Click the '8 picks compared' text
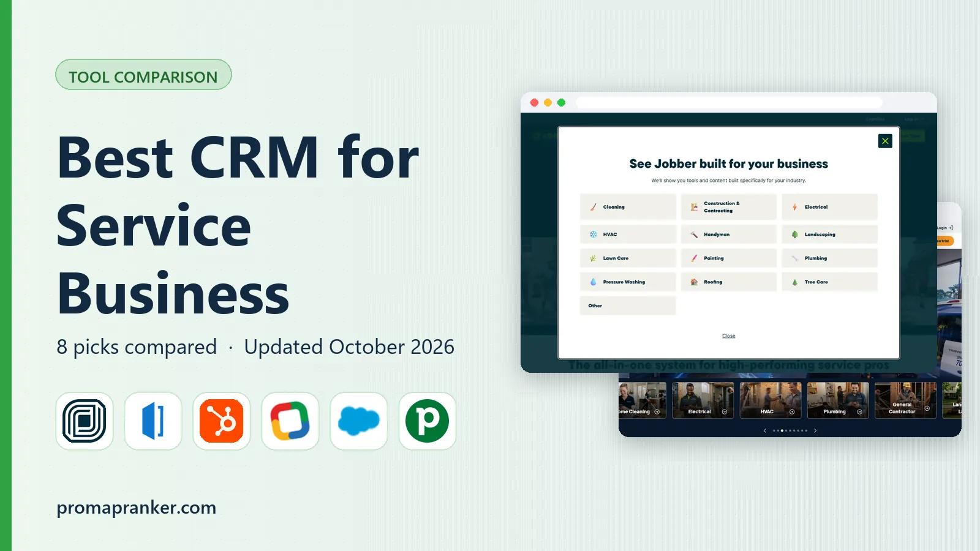Viewport: 980px width, 551px height. [137, 347]
